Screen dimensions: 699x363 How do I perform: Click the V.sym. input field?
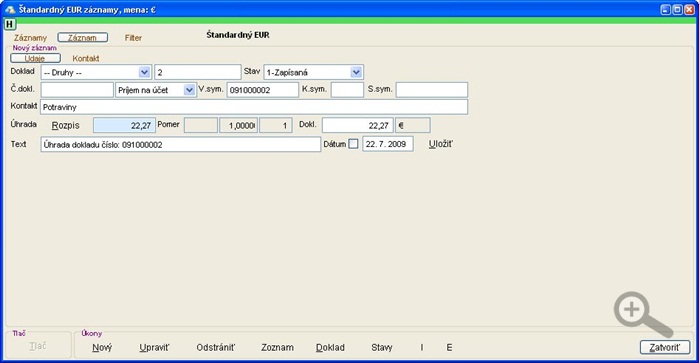click(263, 90)
